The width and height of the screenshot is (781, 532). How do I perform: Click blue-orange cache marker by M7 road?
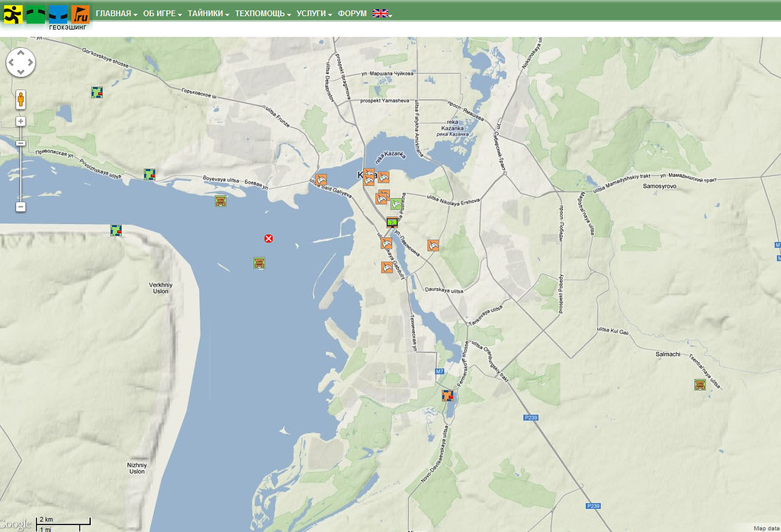pyautogui.click(x=448, y=396)
